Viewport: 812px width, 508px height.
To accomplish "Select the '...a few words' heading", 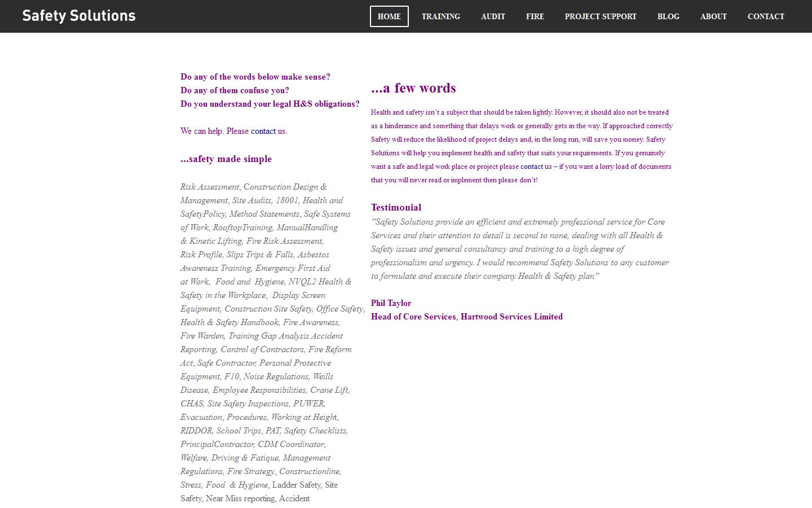I will pyautogui.click(x=413, y=88).
